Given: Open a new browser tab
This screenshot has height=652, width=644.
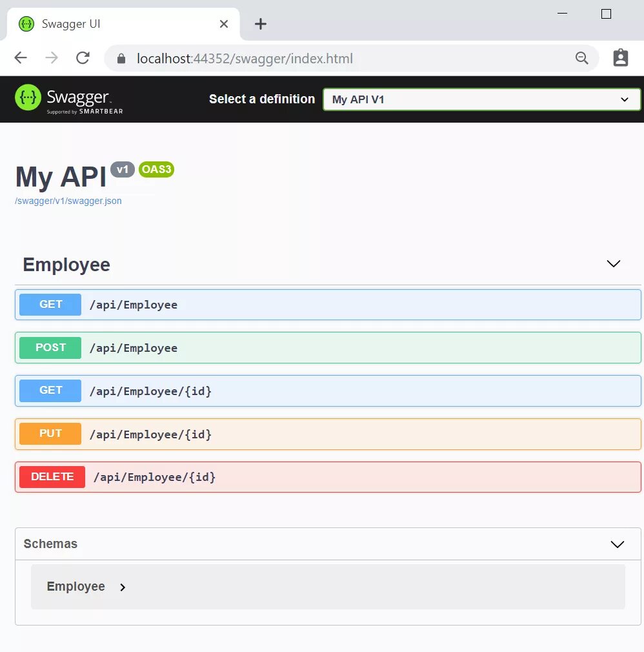Looking at the screenshot, I should pyautogui.click(x=260, y=24).
